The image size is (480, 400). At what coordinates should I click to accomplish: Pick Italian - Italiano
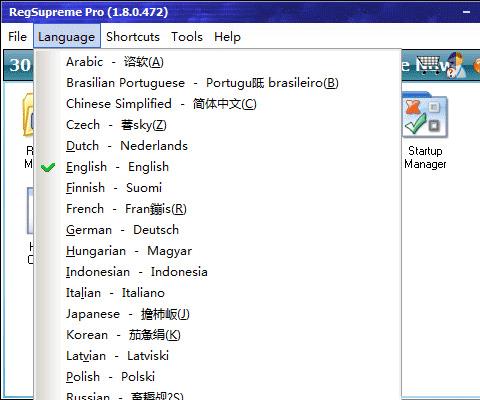tap(218, 293)
